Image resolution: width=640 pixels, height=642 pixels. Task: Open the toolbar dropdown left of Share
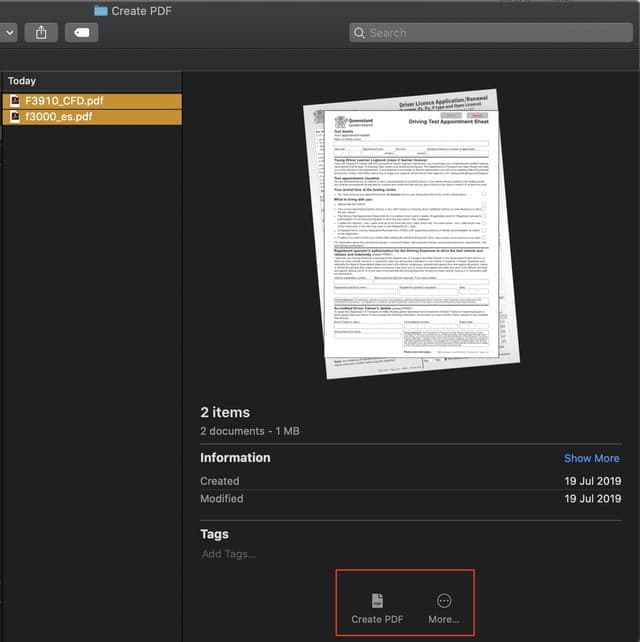(x=8, y=32)
